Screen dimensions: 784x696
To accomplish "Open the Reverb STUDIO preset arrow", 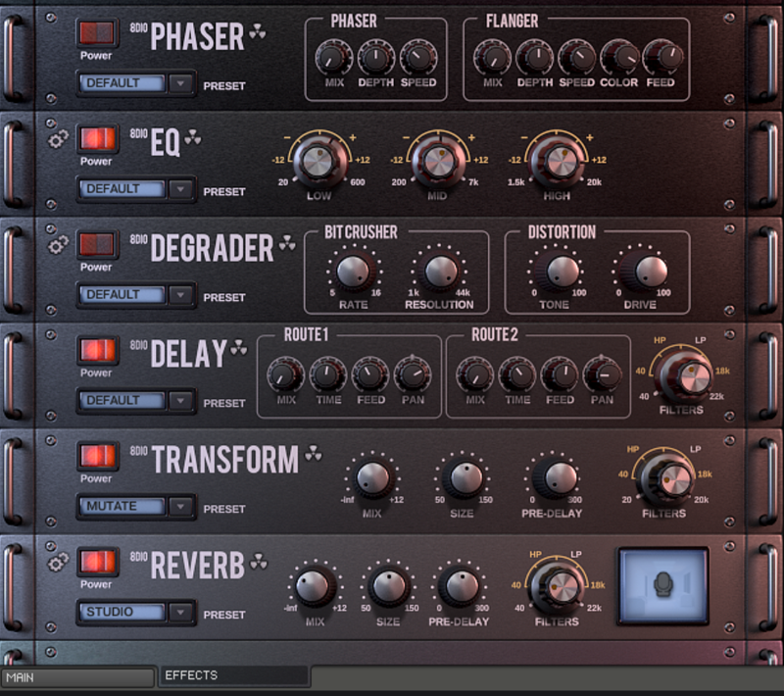I will 180,612.
